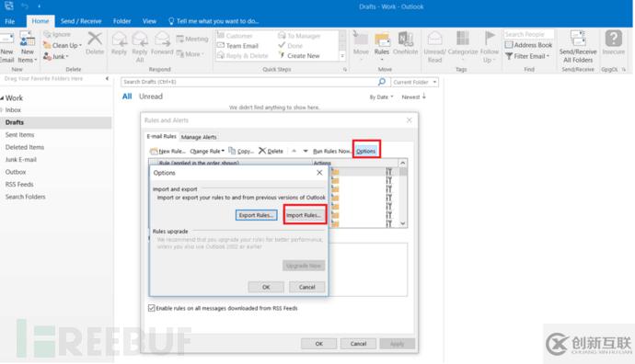This screenshot has height=364, width=635.
Task: Select Search Folders in the tree
Action: tap(25, 197)
